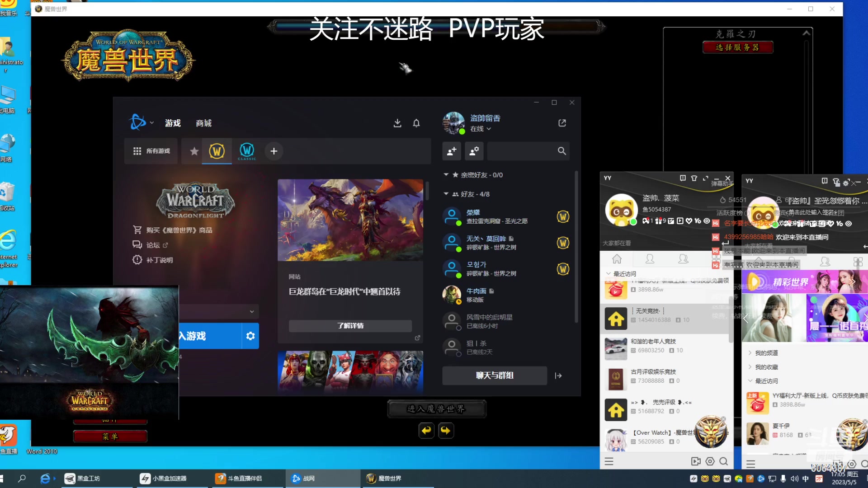Select friend 荣耀
The image size is (868, 488).
click(x=506, y=216)
